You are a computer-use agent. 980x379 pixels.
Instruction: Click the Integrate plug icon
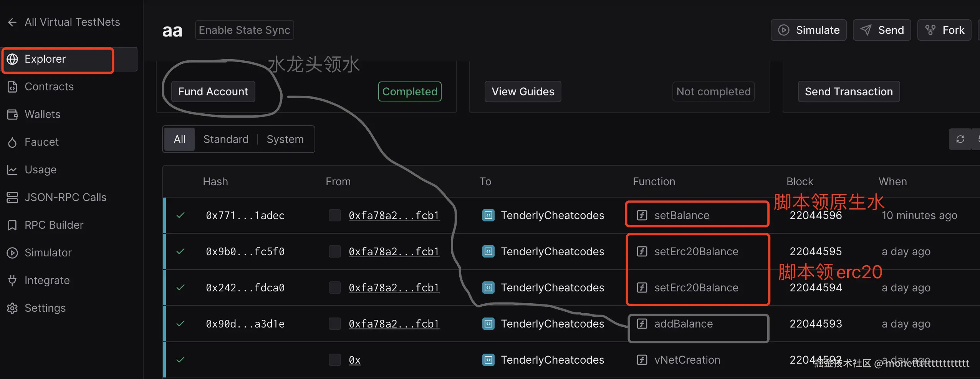tap(12, 281)
